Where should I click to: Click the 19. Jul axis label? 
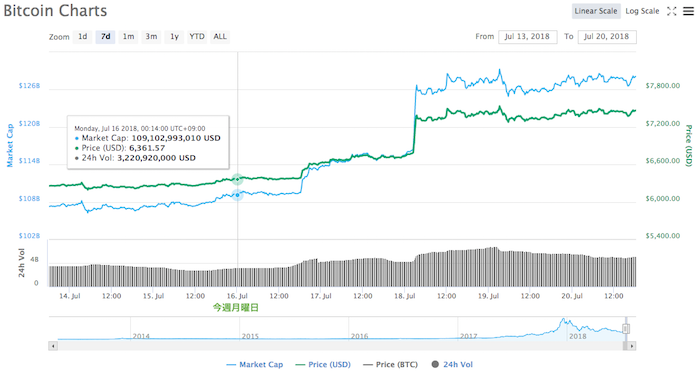[488, 296]
